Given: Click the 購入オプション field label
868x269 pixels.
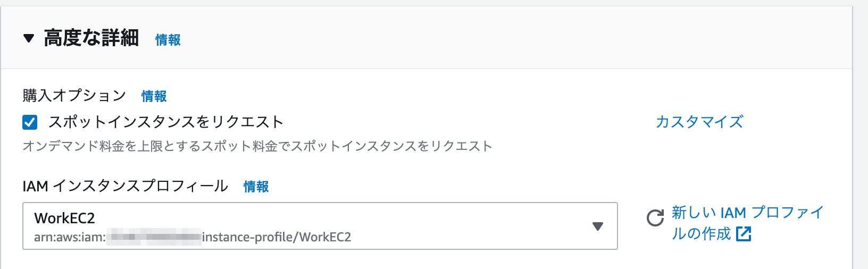Looking at the screenshot, I should coord(74,96).
